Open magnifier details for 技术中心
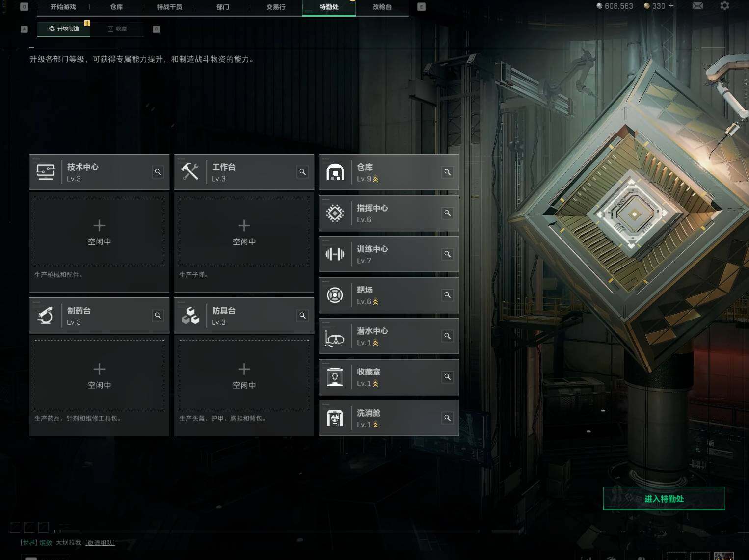 158,172
